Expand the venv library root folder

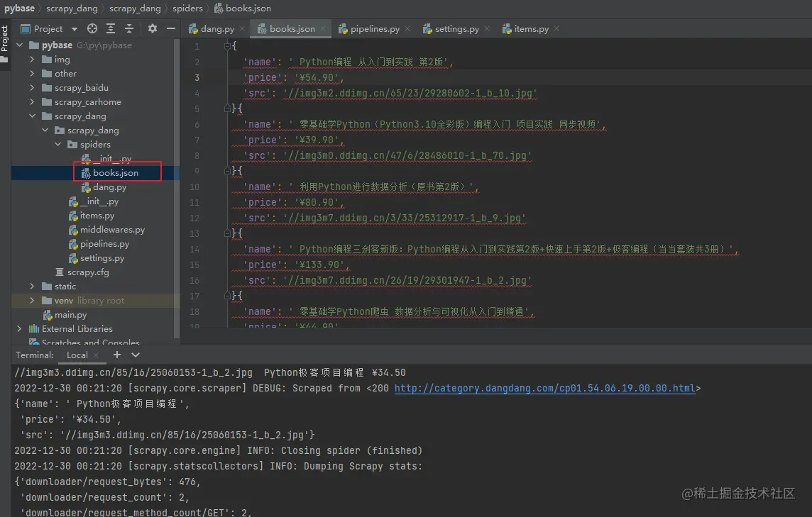pyautogui.click(x=32, y=300)
